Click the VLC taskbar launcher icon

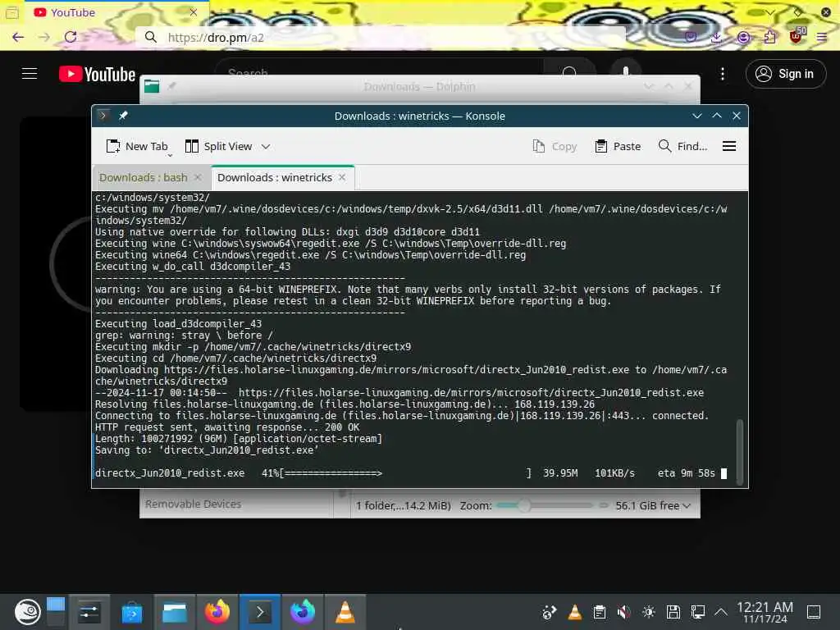click(345, 612)
